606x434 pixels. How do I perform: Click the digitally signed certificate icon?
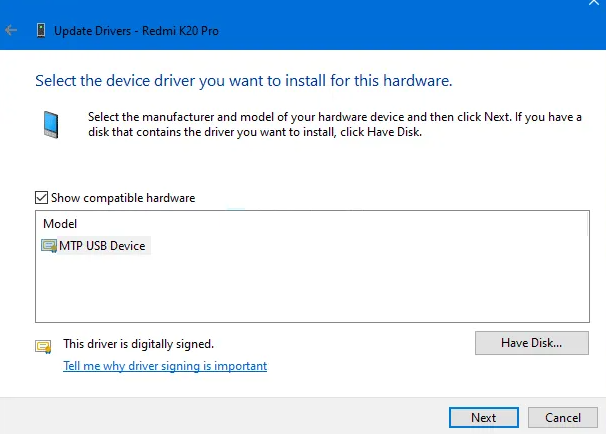point(43,346)
